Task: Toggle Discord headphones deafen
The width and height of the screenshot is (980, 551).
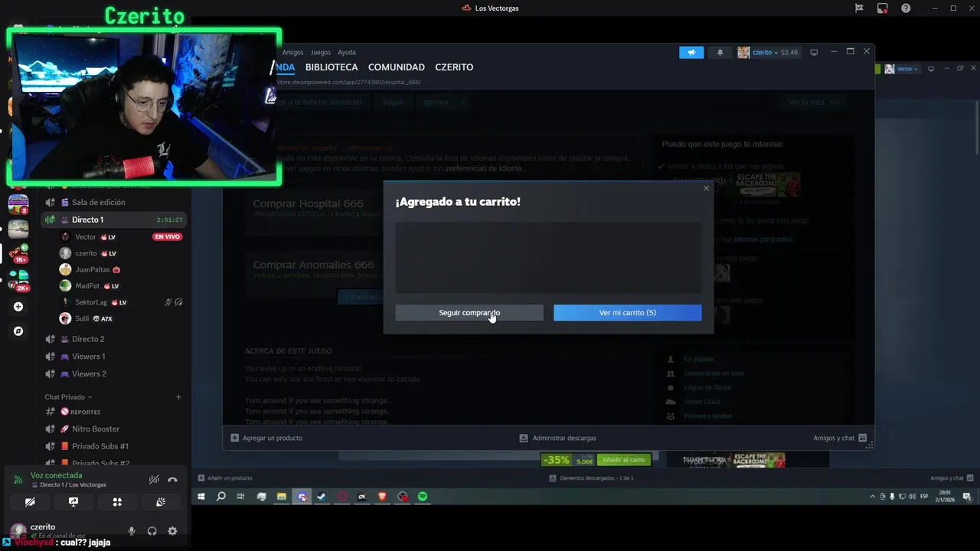Action: [x=152, y=531]
